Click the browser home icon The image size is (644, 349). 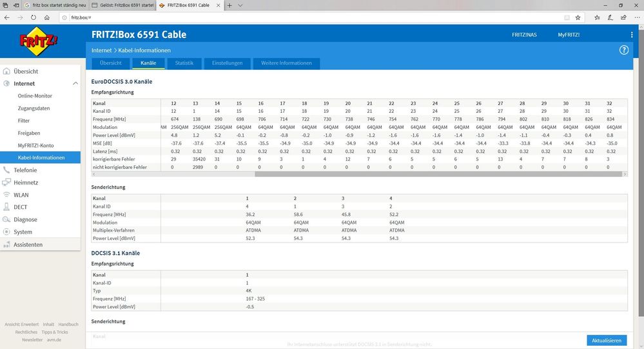[47, 17]
